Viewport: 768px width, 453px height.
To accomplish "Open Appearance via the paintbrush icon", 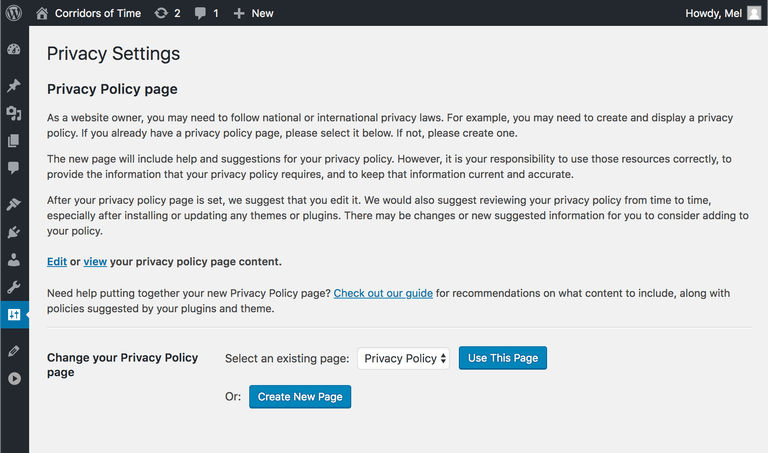I will click(x=14, y=204).
